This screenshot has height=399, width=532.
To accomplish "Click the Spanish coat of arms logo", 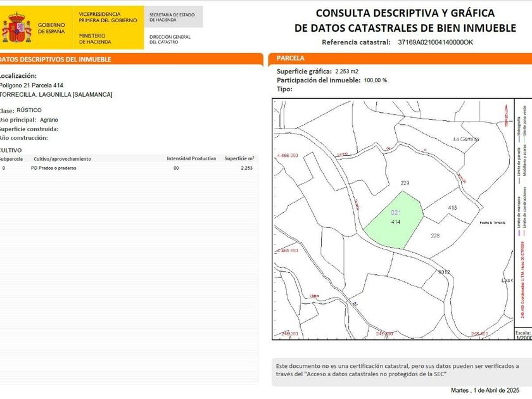I will coord(16,28).
